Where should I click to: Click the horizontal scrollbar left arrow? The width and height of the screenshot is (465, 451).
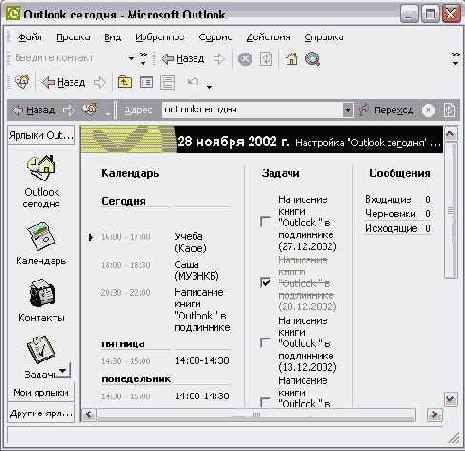tap(89, 415)
